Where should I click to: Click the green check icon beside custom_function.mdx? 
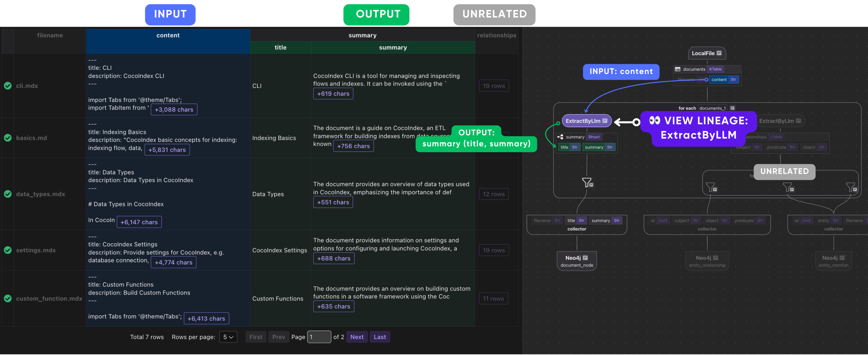pyautogui.click(x=8, y=299)
